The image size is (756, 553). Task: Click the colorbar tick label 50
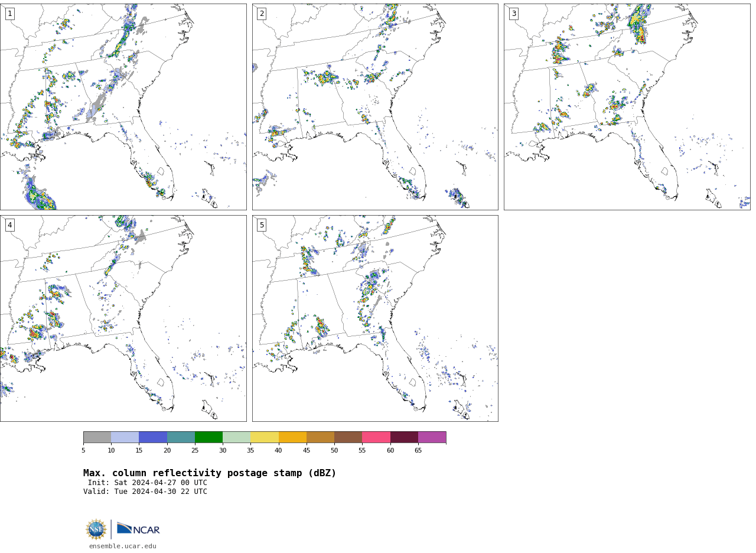(334, 450)
